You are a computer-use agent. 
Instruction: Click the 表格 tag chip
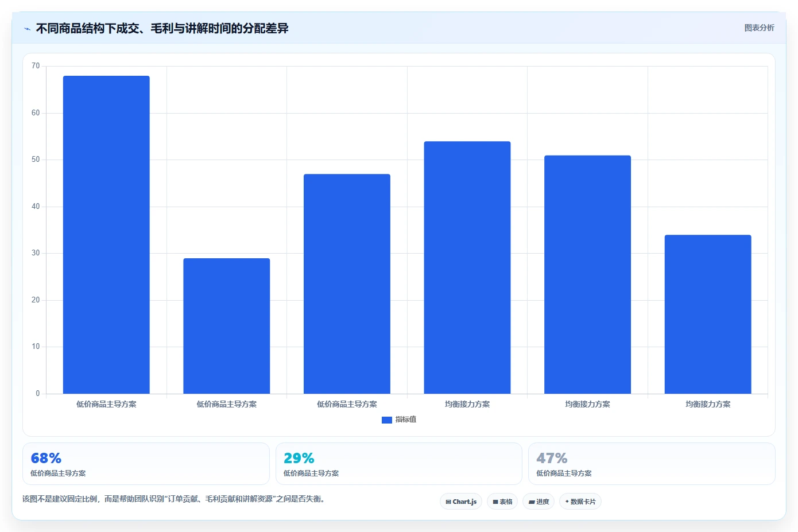pyautogui.click(x=502, y=502)
